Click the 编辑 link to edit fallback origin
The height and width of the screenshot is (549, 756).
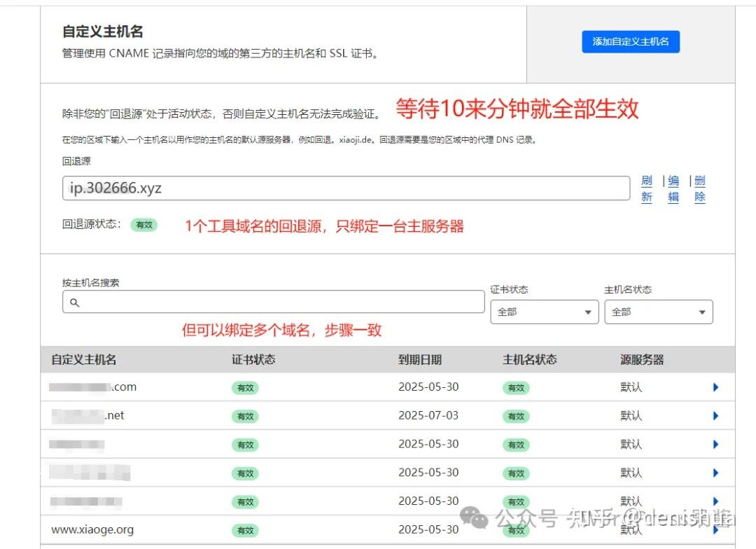tap(673, 188)
